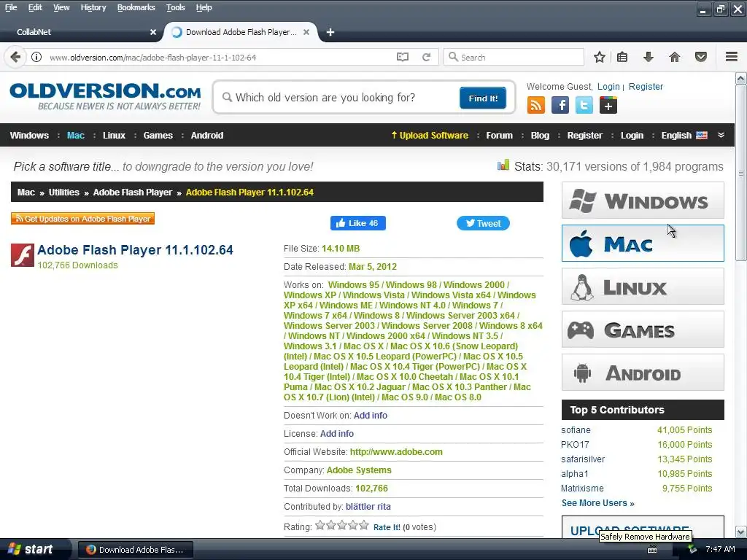
Task: Open Windows in the top navigation bar
Action: click(x=29, y=135)
